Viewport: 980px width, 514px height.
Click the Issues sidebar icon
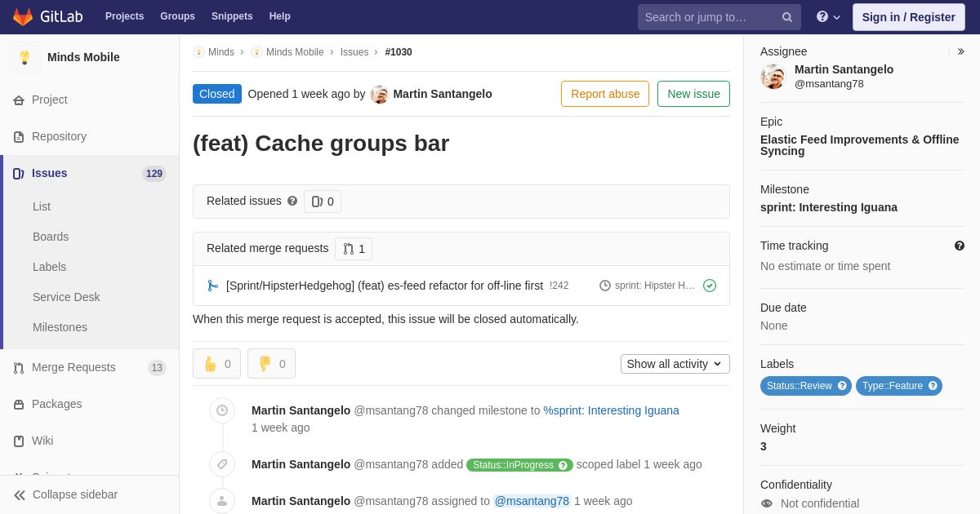pyautogui.click(x=19, y=173)
